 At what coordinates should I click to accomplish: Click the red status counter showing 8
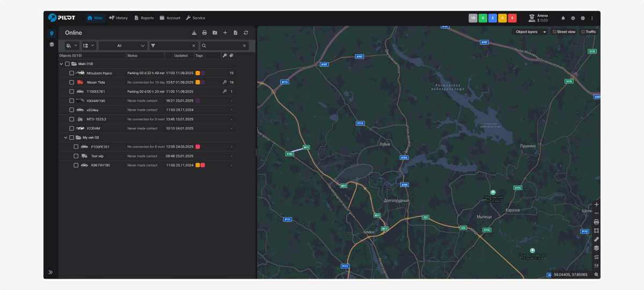512,18
